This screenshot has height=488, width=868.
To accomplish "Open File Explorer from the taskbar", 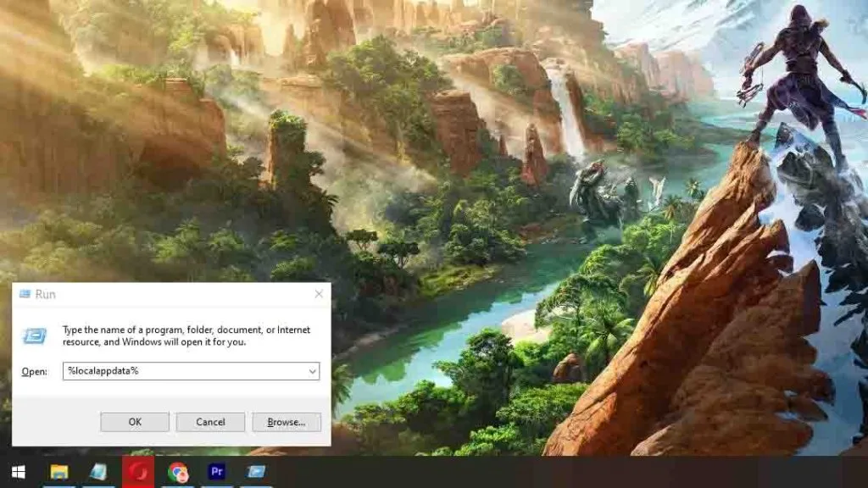I will 59,472.
